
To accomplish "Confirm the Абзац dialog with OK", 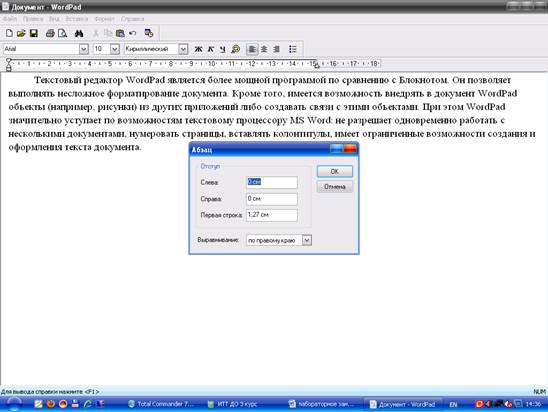I will tap(334, 171).
